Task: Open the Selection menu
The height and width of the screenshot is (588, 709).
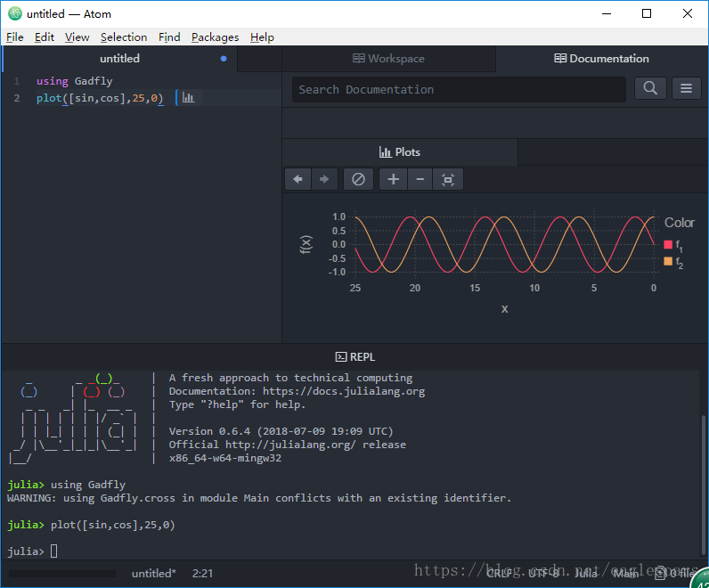Action: 124,37
